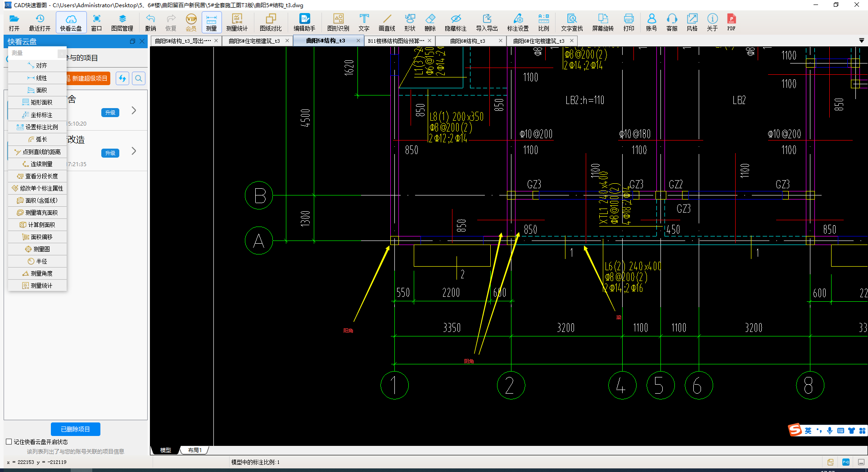
Task: Expand the first project row chevron
Action: [134, 110]
